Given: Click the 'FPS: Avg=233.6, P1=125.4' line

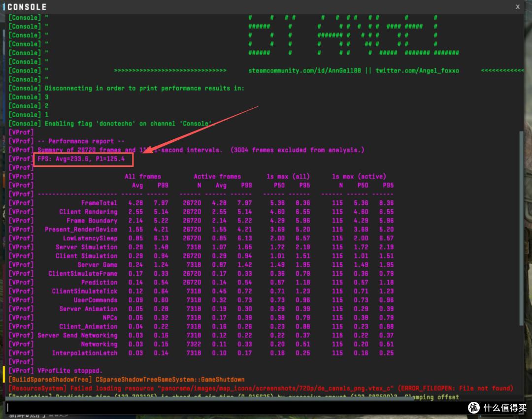Looking at the screenshot, I should pos(81,159).
